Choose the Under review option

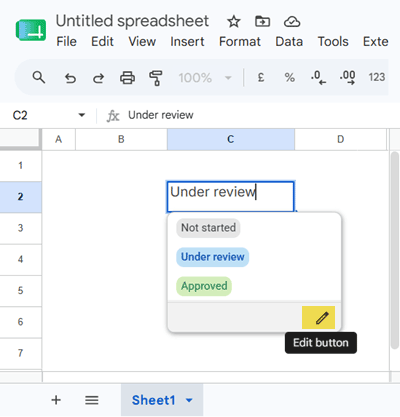(212, 257)
